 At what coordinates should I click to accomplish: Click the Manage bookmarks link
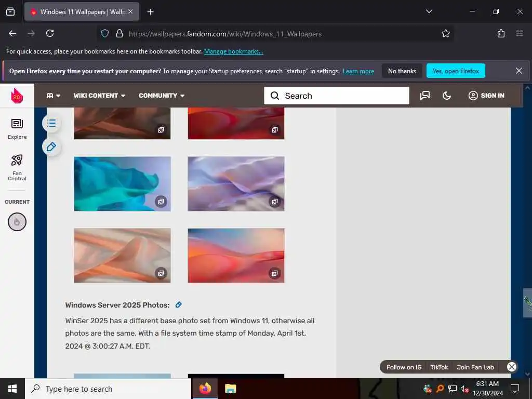pos(233,51)
